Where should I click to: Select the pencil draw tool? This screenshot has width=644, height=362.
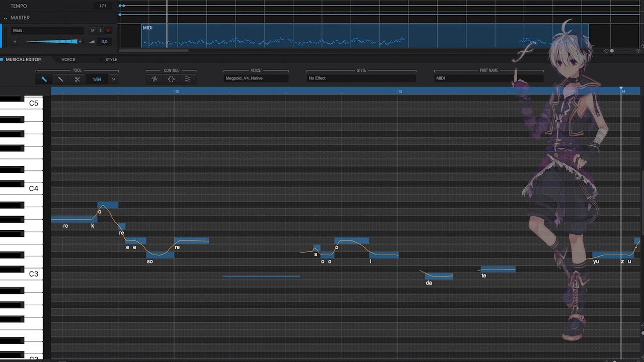pyautogui.click(x=61, y=79)
